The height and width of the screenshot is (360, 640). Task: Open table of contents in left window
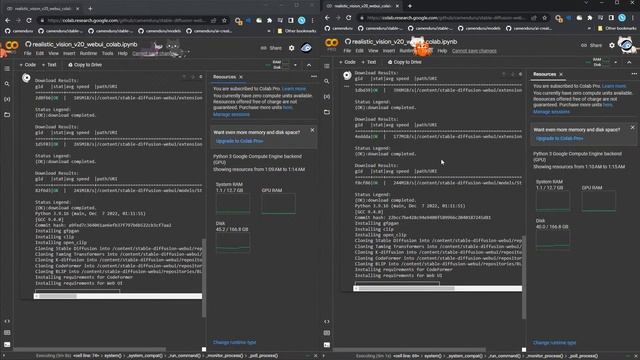[x=7, y=69]
